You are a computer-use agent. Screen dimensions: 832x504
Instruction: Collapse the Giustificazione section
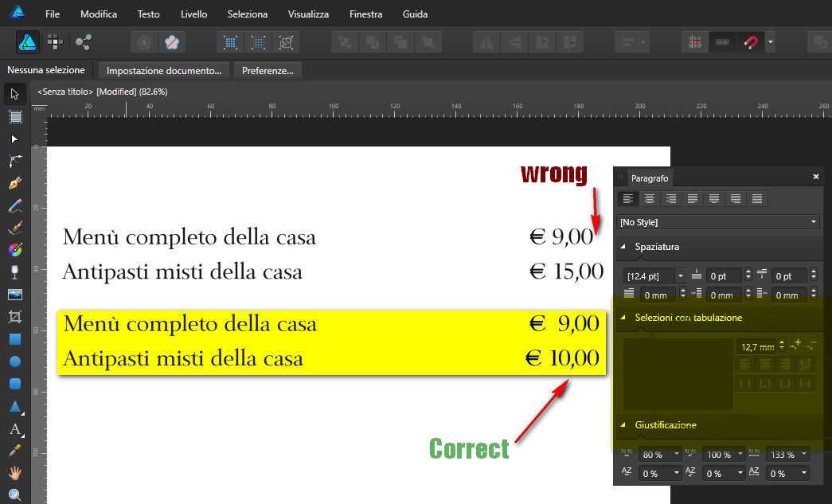(623, 425)
